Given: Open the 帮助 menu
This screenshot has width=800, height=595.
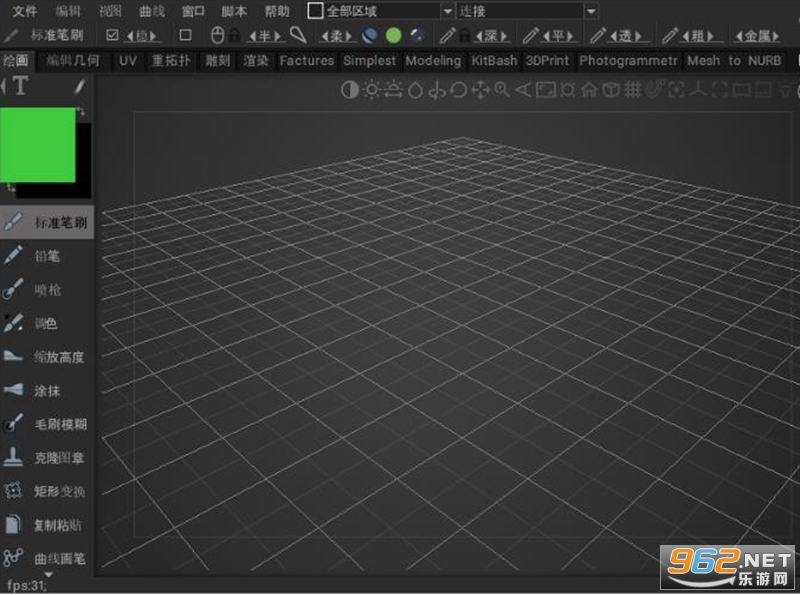Looking at the screenshot, I should coord(277,11).
